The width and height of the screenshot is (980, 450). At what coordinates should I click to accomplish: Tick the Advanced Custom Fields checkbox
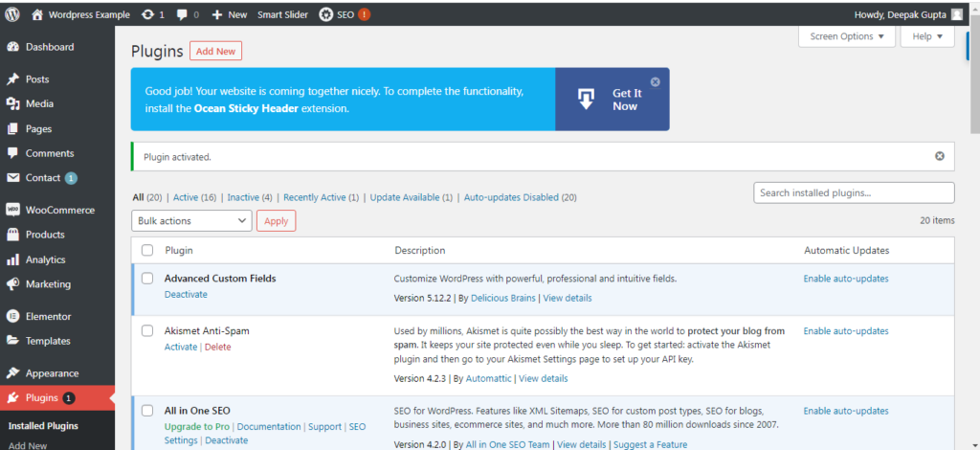[147, 279]
